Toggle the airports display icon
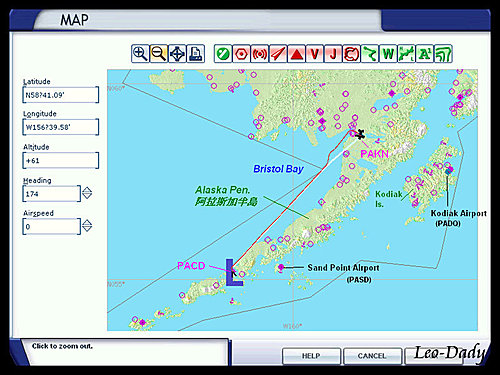 [x=223, y=54]
